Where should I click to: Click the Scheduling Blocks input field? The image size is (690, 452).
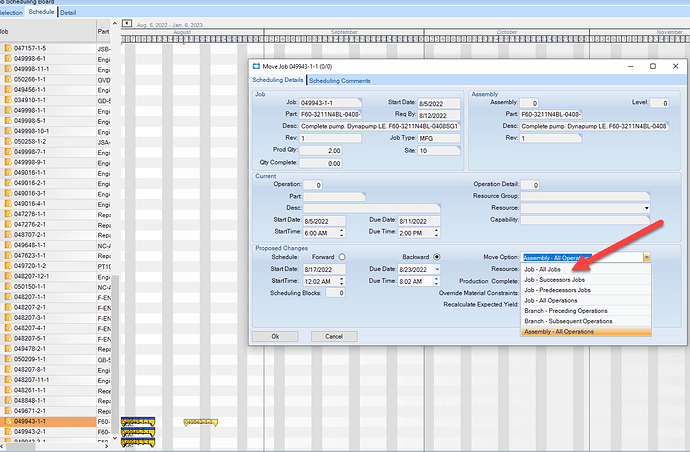335,293
